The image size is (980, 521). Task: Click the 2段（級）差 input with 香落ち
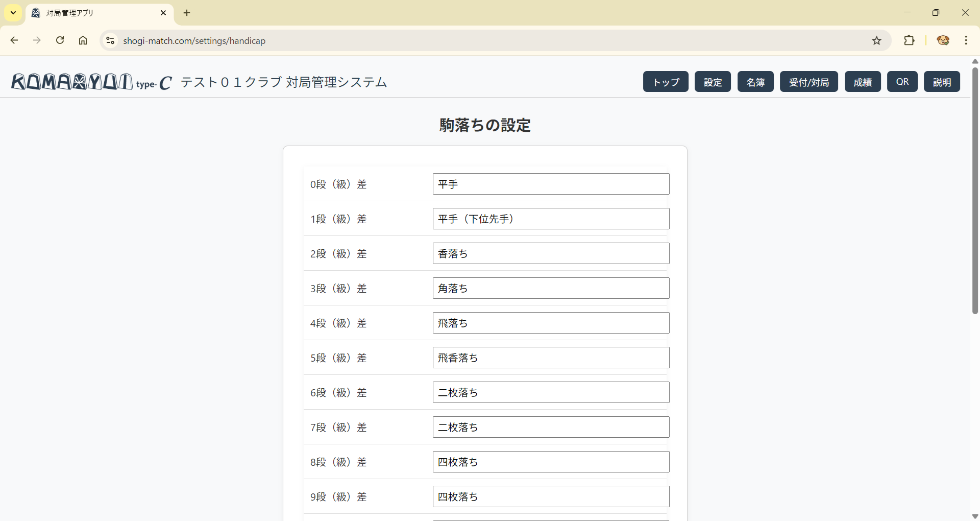coord(551,253)
